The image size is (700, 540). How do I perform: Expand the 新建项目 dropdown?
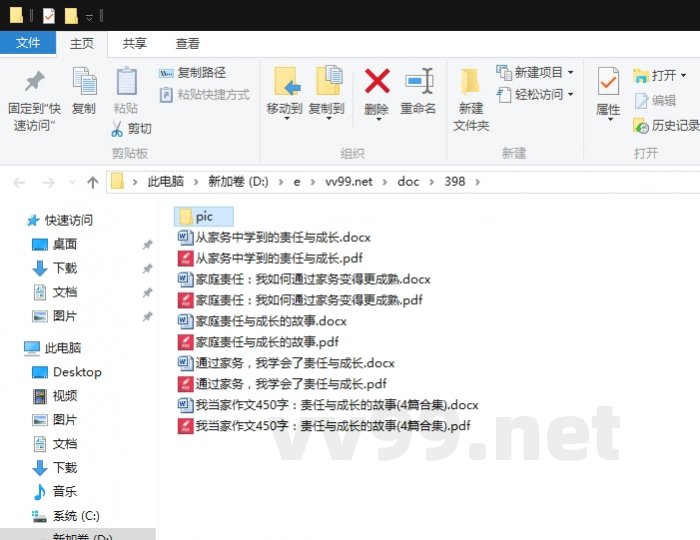pyautogui.click(x=571, y=72)
